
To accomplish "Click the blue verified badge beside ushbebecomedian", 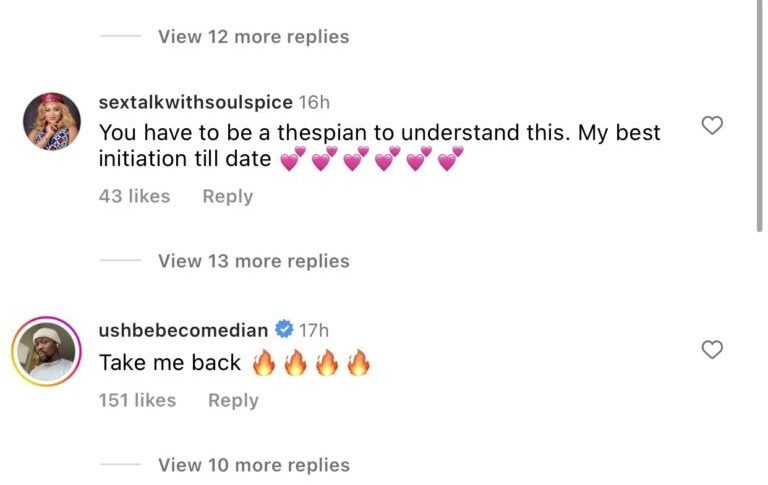I will pyautogui.click(x=283, y=329).
